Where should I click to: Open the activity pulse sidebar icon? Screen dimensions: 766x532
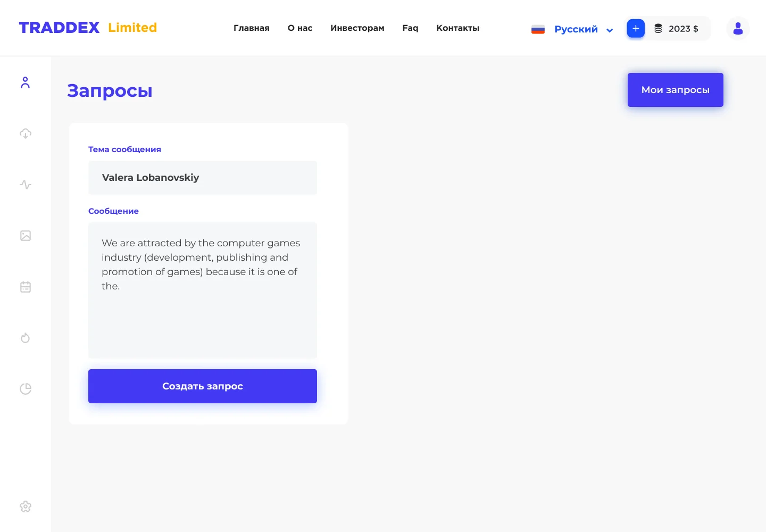26,185
